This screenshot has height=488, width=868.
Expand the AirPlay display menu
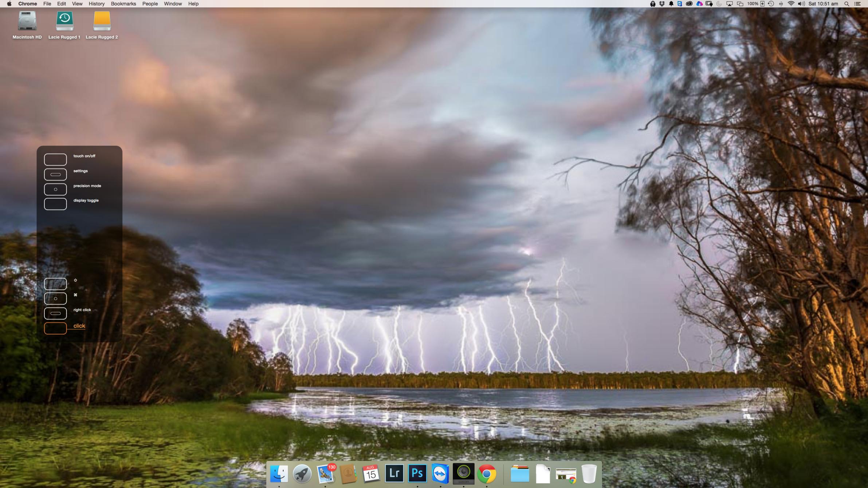tap(729, 4)
